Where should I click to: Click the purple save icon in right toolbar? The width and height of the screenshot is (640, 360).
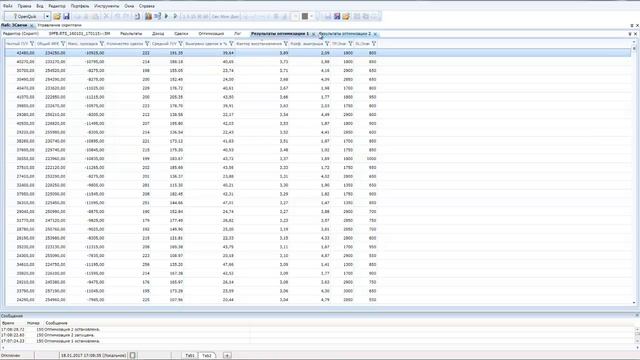pos(337,16)
